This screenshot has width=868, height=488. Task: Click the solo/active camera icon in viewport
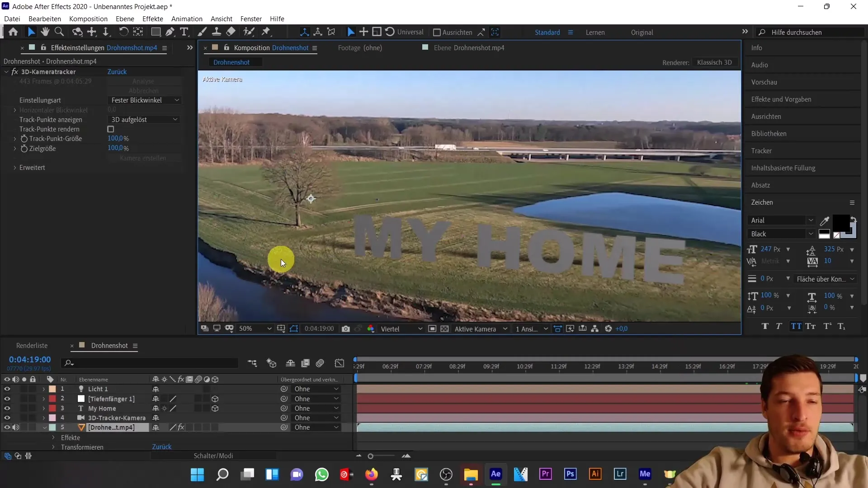(477, 328)
